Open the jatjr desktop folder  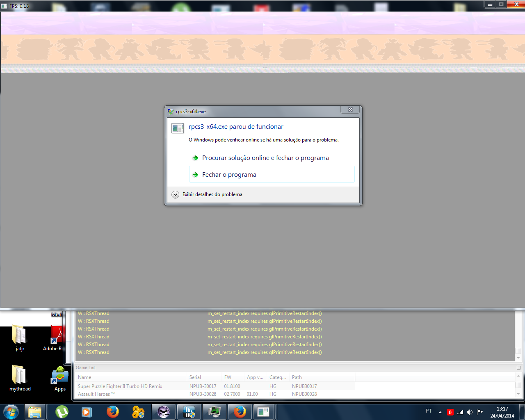point(20,337)
